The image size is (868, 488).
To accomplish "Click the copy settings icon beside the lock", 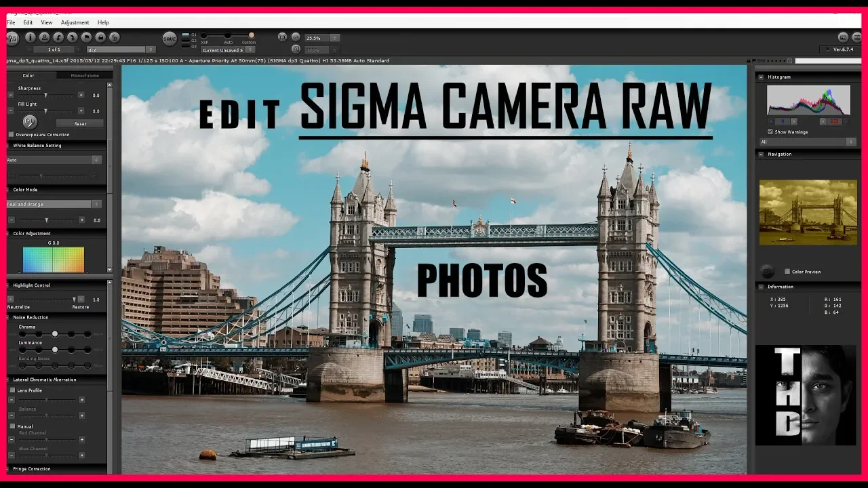I will coord(115,38).
